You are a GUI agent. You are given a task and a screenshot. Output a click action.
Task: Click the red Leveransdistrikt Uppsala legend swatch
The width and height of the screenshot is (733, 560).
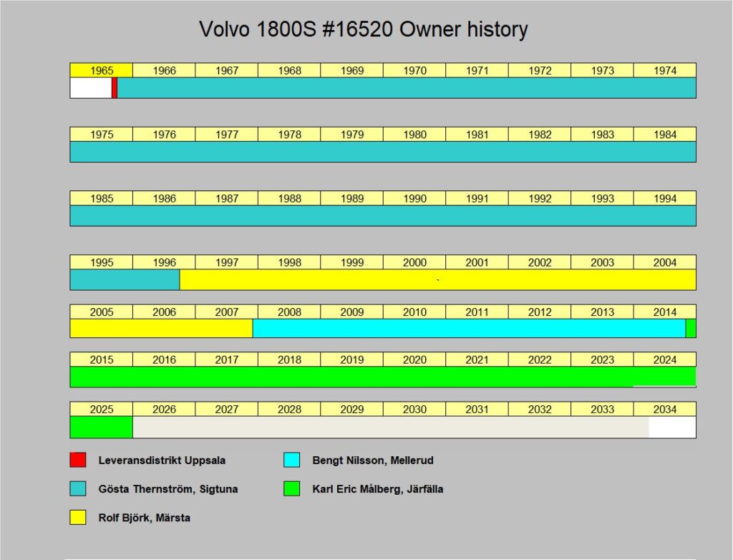[x=77, y=460]
